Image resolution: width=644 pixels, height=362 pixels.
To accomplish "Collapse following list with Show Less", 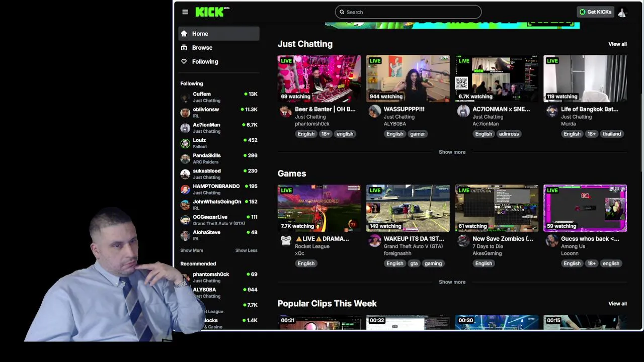I will click(246, 250).
